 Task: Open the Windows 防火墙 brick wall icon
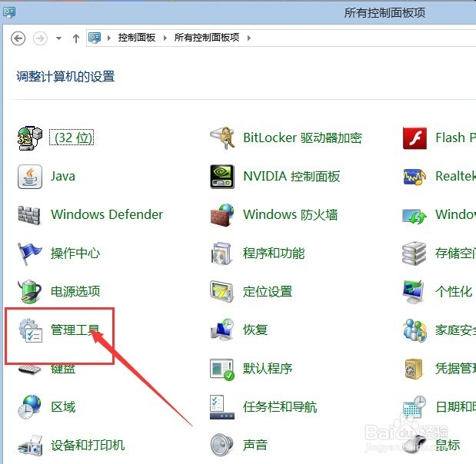click(222, 215)
